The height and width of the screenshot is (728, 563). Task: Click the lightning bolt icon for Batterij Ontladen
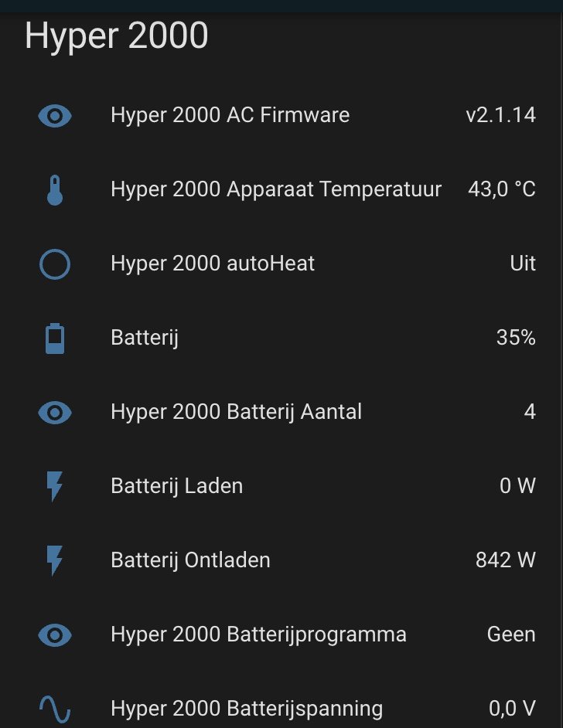[55, 561]
